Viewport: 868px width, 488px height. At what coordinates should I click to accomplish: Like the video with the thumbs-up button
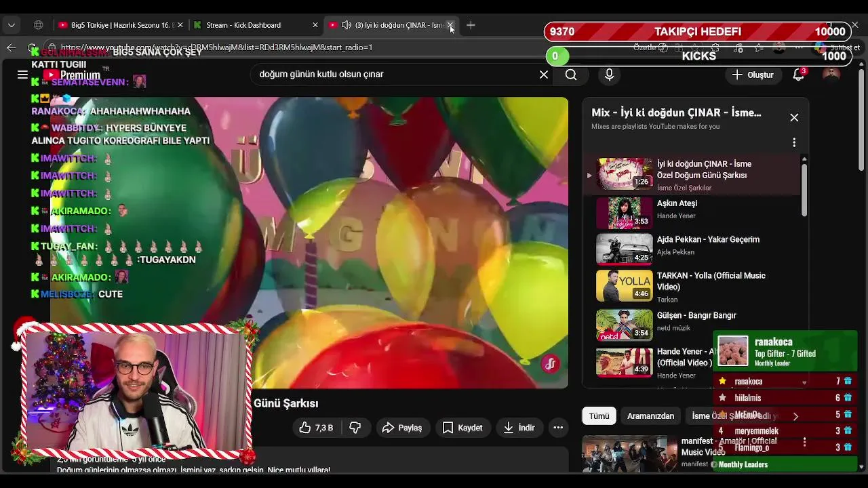[315, 428]
